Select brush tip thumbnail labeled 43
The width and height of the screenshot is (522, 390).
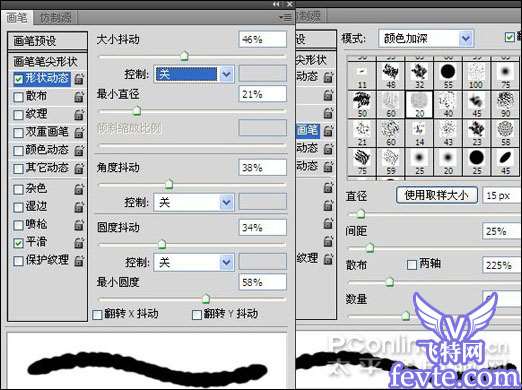pos(448,133)
